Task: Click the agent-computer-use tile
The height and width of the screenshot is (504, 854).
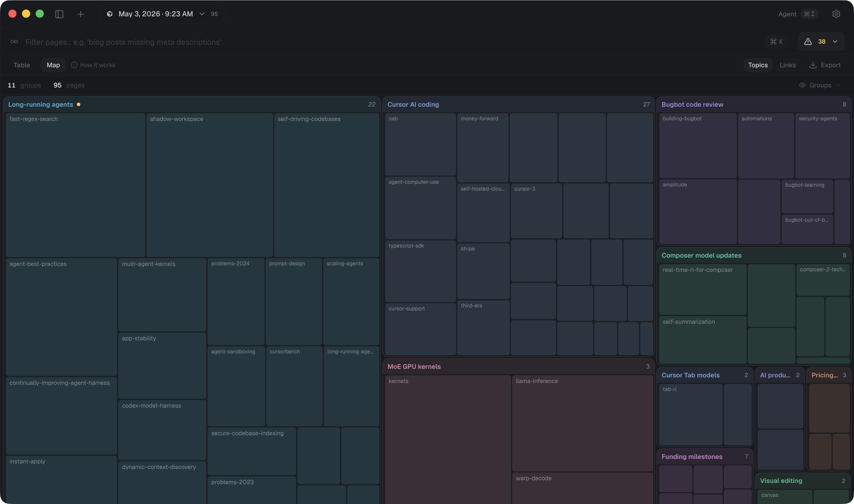Action: [420, 208]
